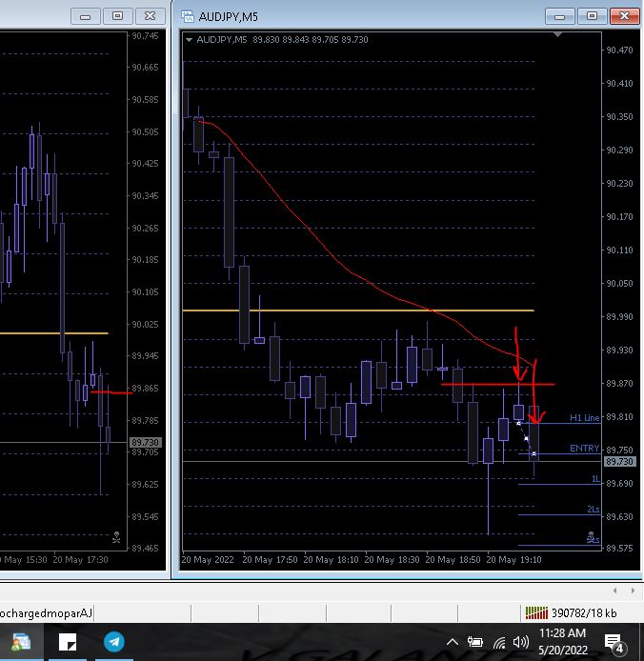Minimize the left chart window
This screenshot has height=661, width=644.
coord(85,16)
